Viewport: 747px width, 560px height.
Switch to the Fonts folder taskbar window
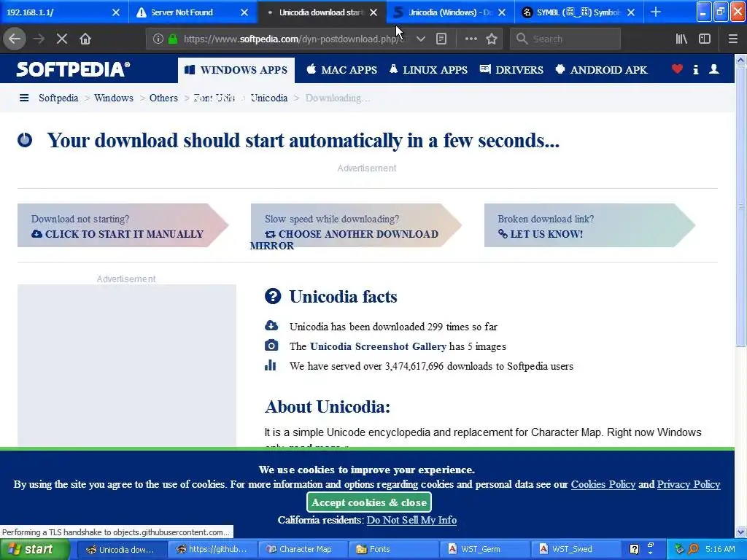tap(395, 549)
